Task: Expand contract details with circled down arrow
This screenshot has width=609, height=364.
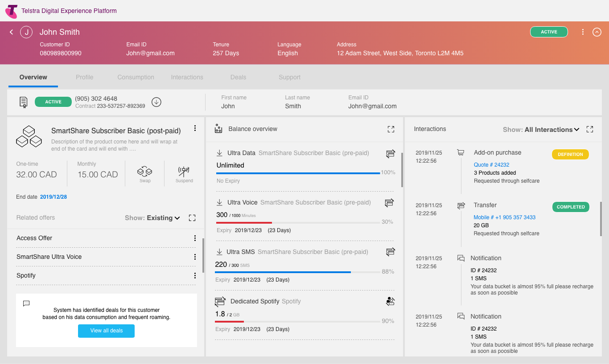Action: click(x=156, y=102)
